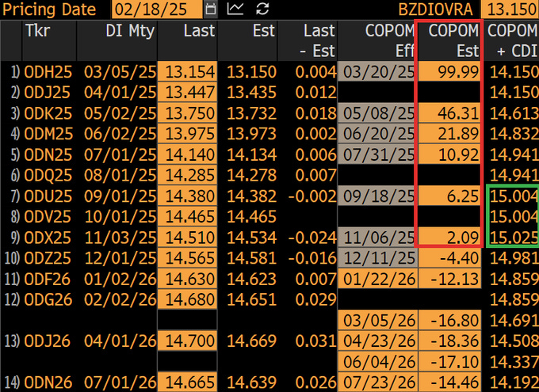Image resolution: width=539 pixels, height=392 pixels.
Task: Select COPOM effective date 06/20/25
Action: coord(377,134)
